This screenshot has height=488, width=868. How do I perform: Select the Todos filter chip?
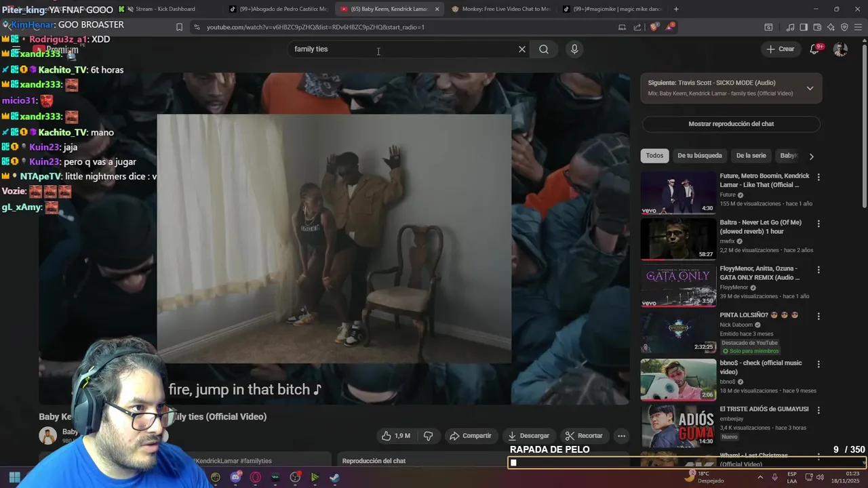(654, 155)
